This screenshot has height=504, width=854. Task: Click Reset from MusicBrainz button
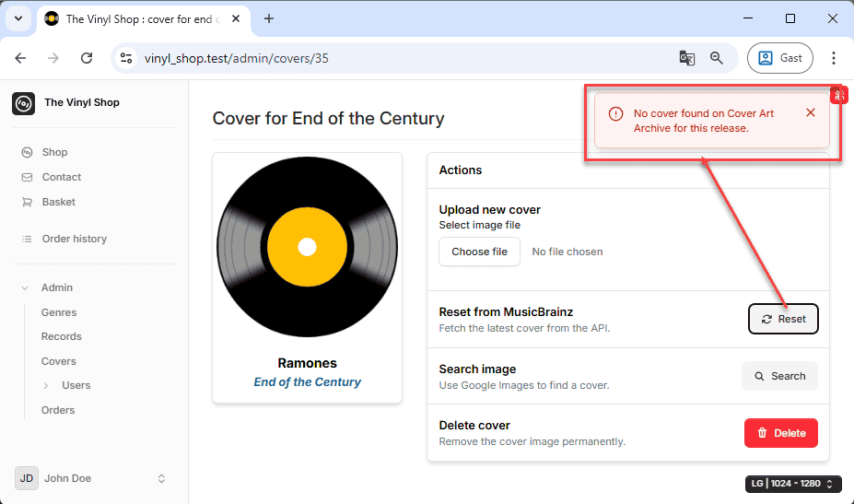(x=783, y=319)
